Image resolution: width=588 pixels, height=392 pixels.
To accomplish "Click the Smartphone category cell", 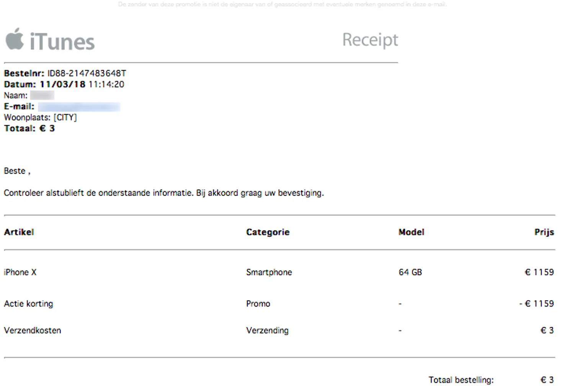I will tap(269, 272).
